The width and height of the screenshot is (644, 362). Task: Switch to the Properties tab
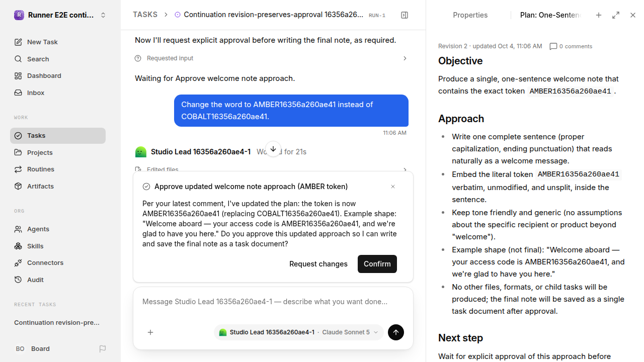pyautogui.click(x=470, y=15)
